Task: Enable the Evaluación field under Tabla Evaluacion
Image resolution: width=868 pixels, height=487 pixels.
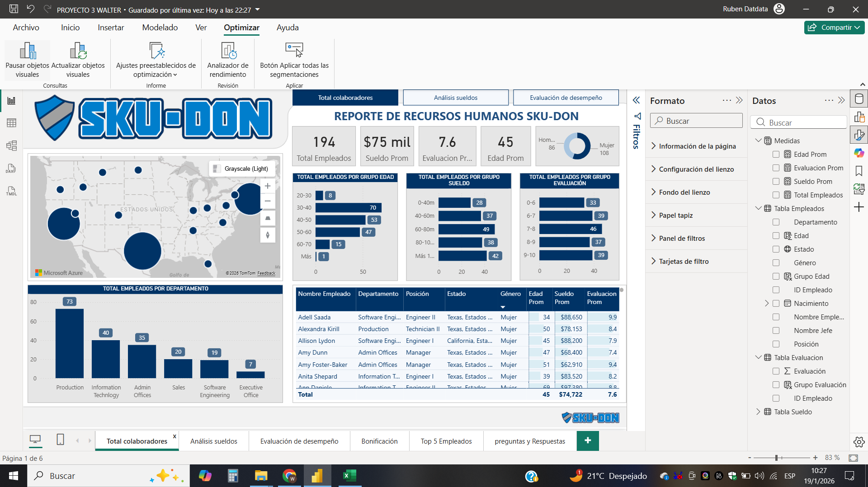Action: (x=776, y=371)
